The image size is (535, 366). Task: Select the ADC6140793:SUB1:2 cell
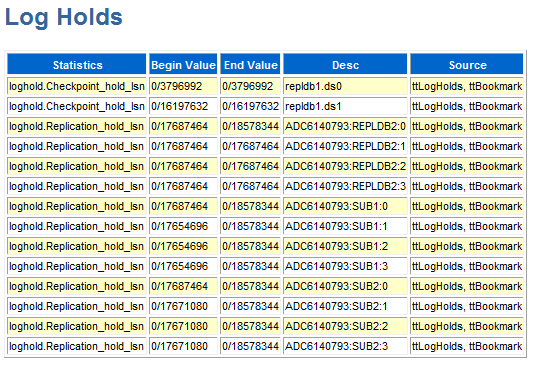point(345,246)
